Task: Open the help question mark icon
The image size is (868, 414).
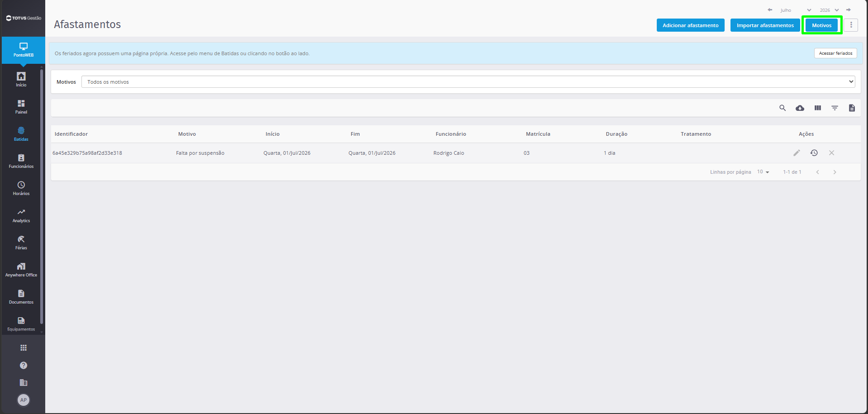Action: [24, 365]
